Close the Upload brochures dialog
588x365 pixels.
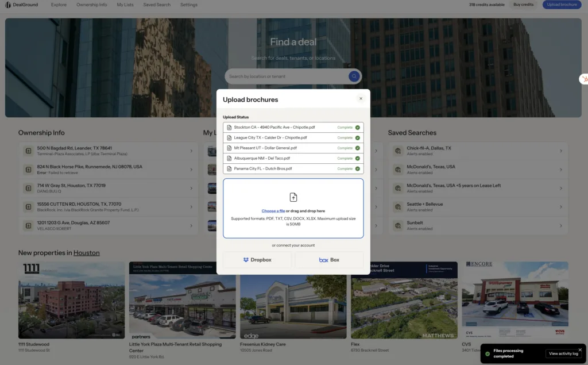[x=361, y=98]
